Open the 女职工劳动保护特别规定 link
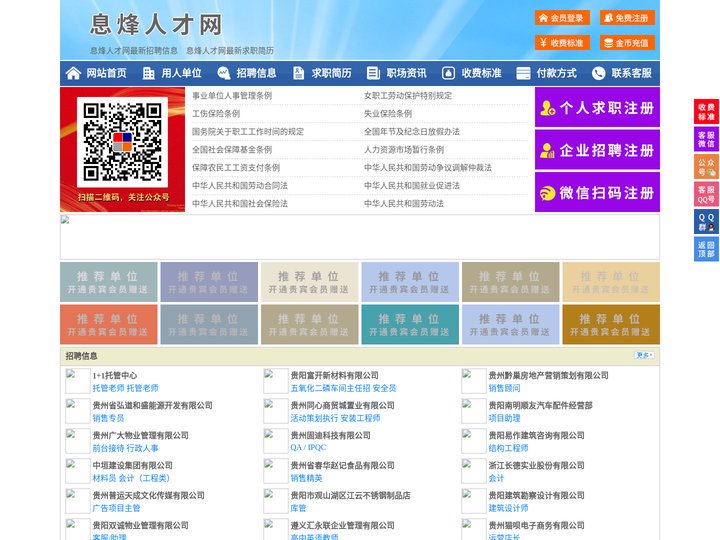This screenshot has width=720, height=540. [408, 96]
